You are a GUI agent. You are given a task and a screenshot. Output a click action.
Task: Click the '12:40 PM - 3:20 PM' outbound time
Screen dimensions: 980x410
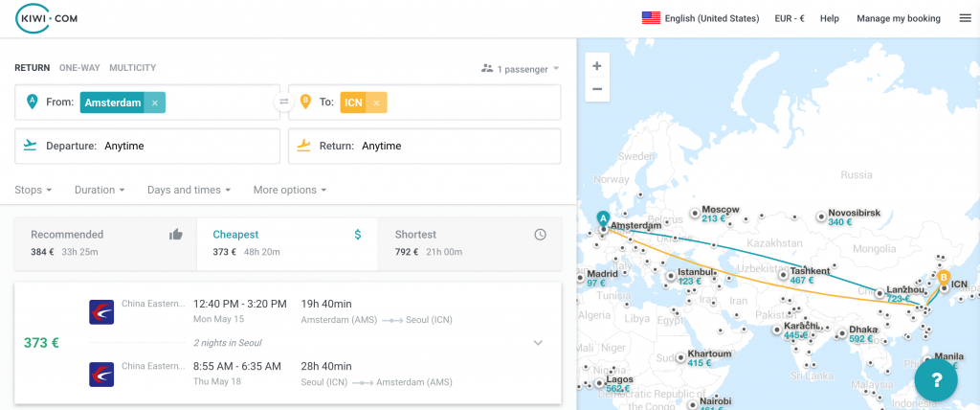point(240,305)
